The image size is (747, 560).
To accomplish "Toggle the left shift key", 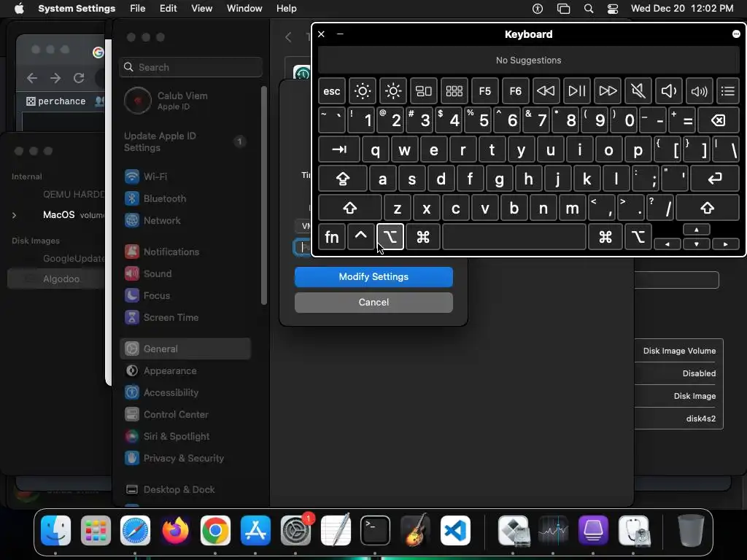I will (350, 208).
